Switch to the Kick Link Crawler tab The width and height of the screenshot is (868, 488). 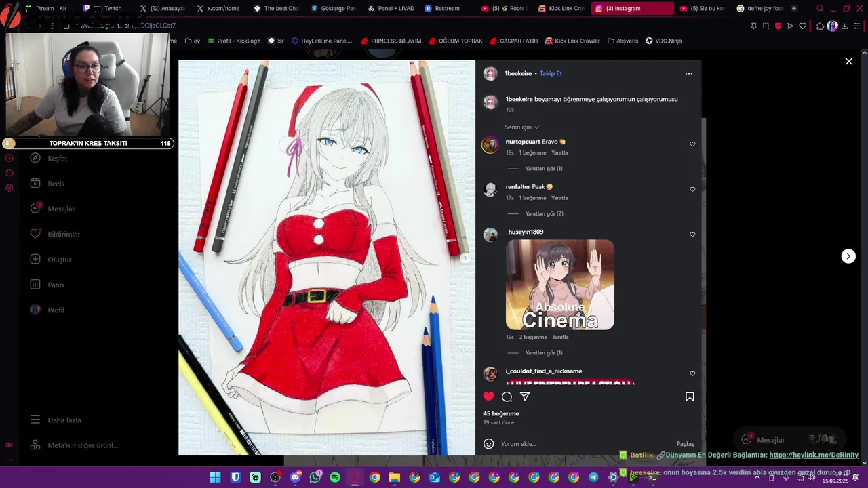click(561, 9)
